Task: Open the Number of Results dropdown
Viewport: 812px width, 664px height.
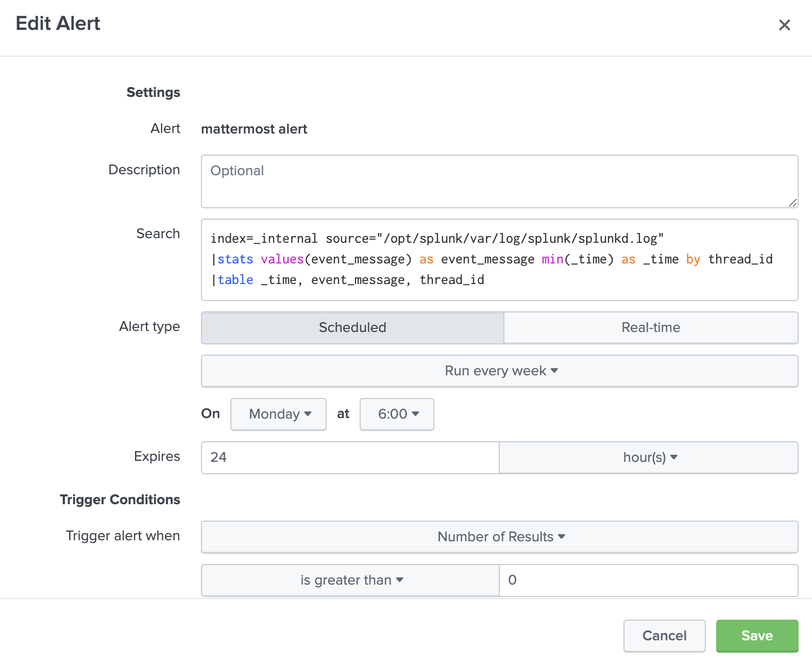Action: point(499,537)
